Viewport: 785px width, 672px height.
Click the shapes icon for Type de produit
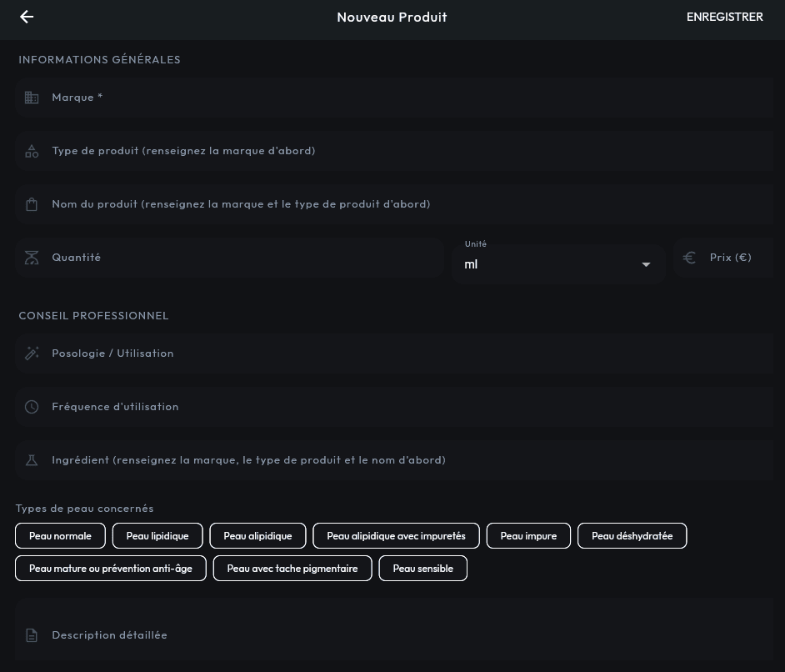(32, 151)
